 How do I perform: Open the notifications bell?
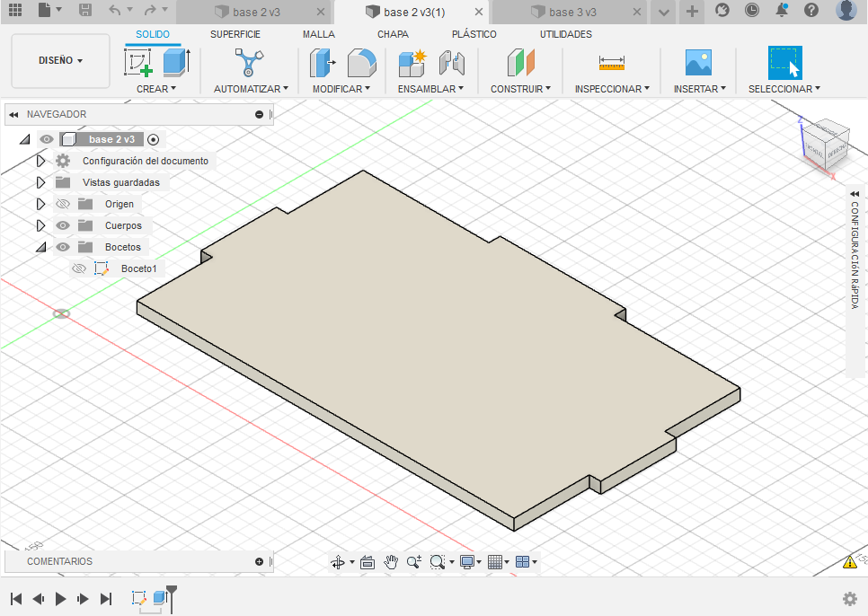(782, 10)
